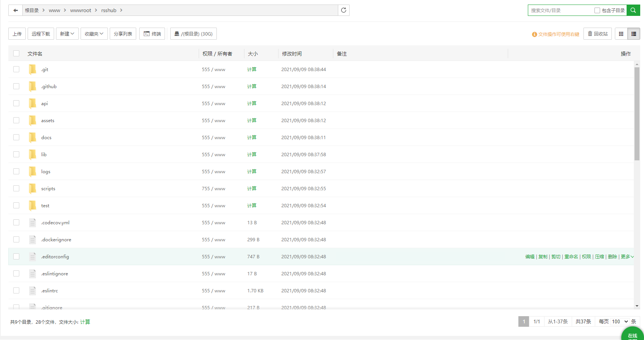Switch to grid view layout

tap(621, 34)
